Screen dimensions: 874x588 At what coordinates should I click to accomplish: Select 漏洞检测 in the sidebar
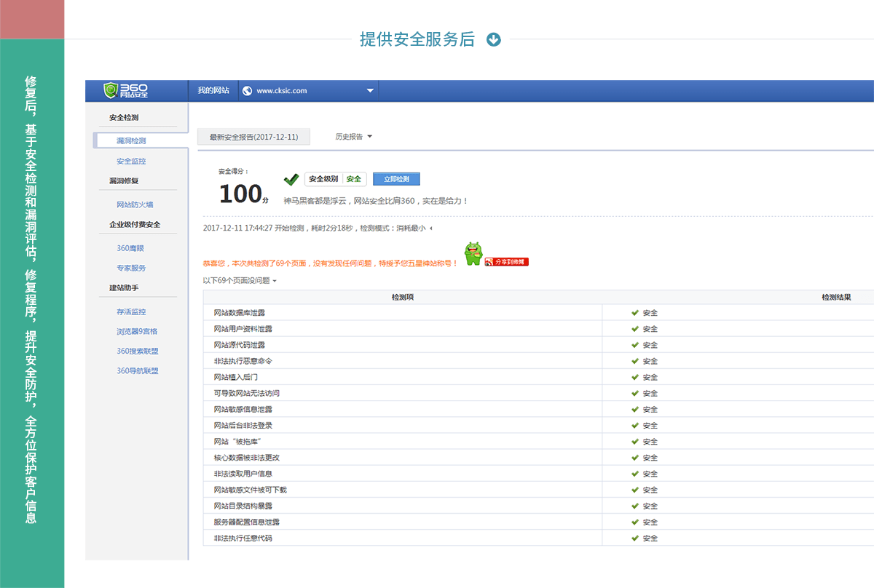point(131,140)
